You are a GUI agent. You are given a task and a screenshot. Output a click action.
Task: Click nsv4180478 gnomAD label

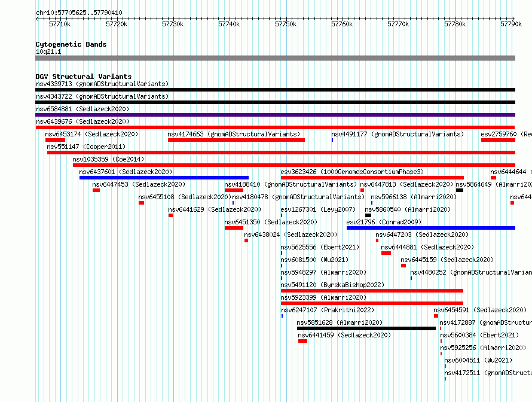[x=298, y=197]
